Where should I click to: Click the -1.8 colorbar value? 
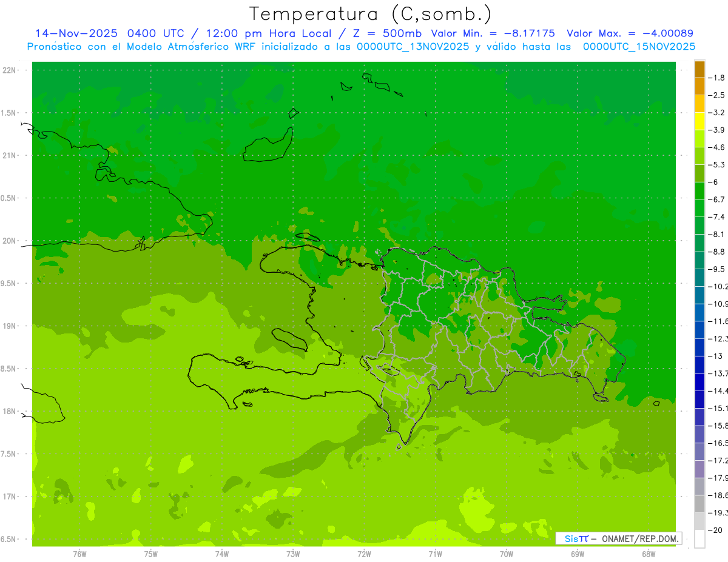point(716,78)
